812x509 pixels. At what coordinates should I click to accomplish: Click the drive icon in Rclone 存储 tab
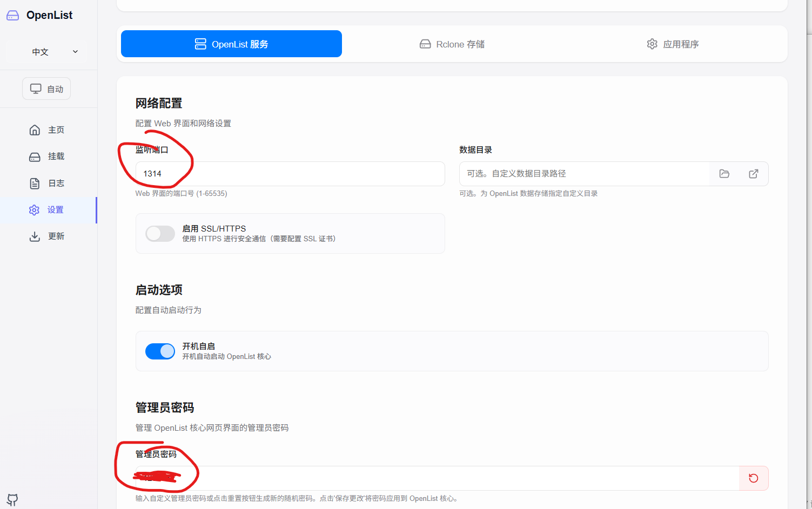[425, 44]
